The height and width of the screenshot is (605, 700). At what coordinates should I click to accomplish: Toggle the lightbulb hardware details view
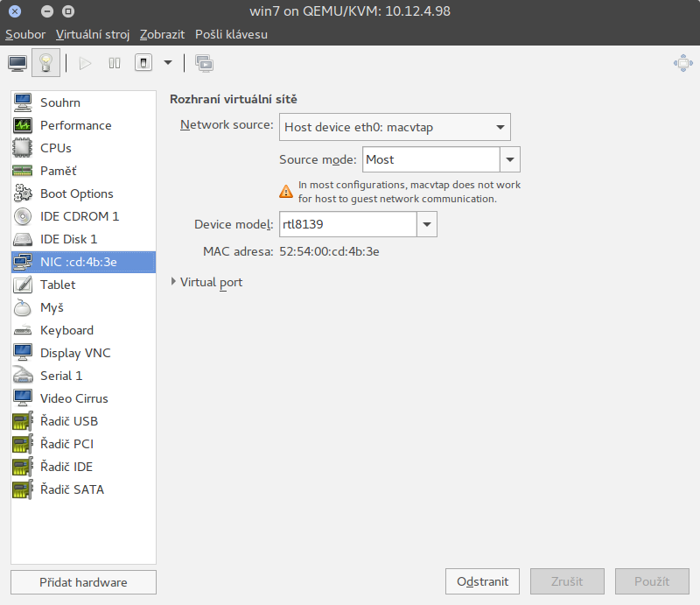[x=45, y=63]
